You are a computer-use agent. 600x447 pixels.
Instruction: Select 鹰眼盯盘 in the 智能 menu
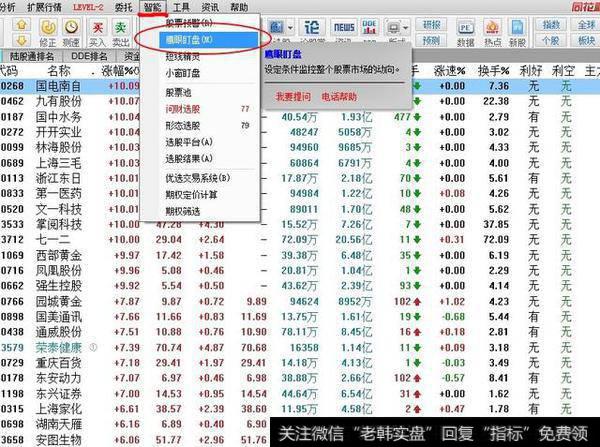click(x=209, y=40)
